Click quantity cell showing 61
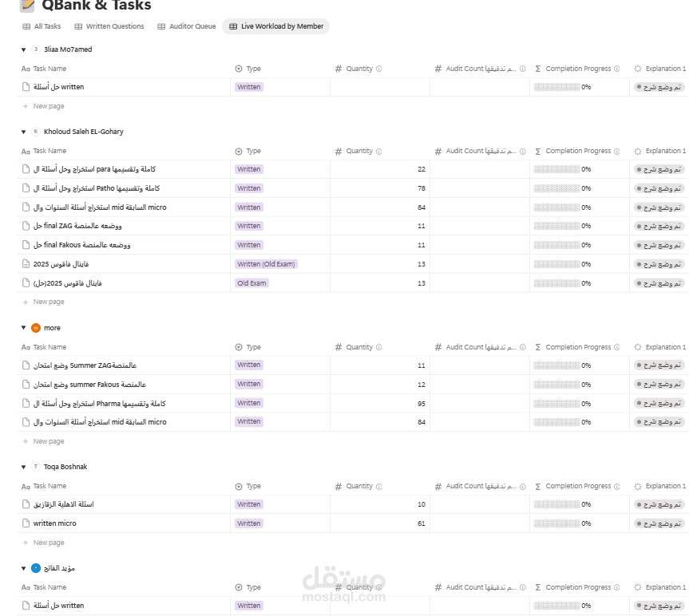The image size is (689, 616). (380, 523)
